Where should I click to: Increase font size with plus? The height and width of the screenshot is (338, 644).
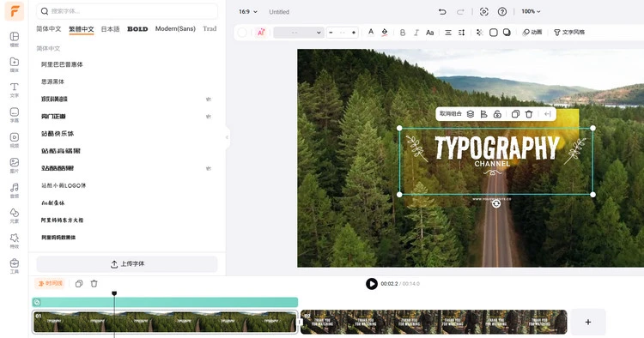pos(354,33)
